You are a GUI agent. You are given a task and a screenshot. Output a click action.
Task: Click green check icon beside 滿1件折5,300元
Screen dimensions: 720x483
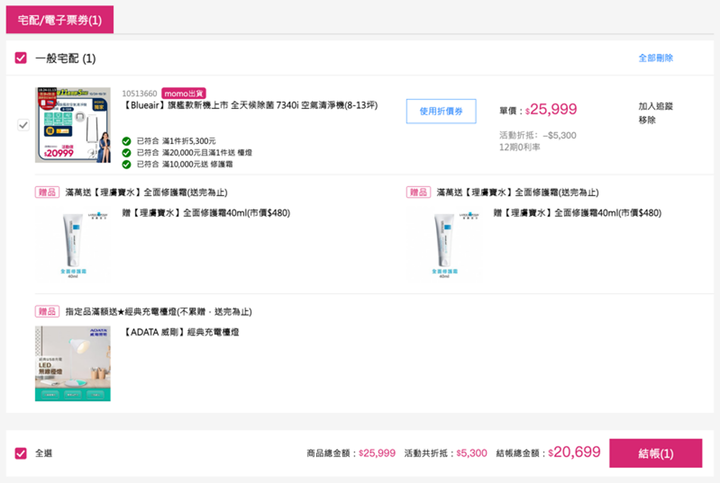click(126, 141)
